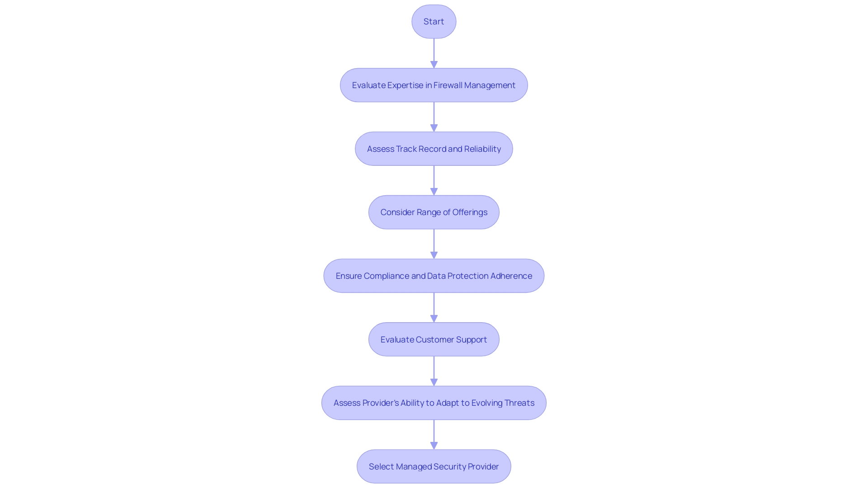Select the Select Managed Security Provider node

[x=434, y=466]
